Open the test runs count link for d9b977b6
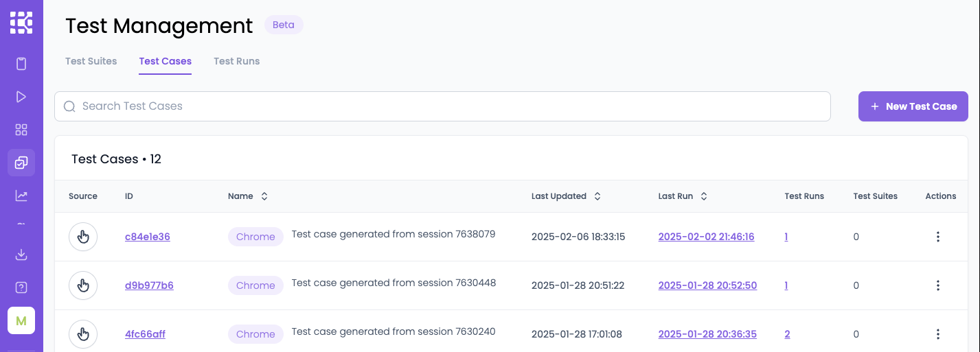This screenshot has width=980, height=352. (786, 285)
